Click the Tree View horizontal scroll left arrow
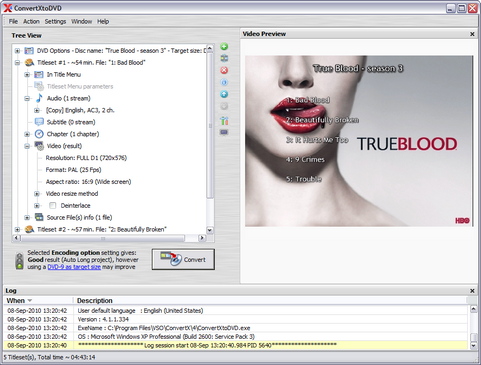 click(x=16, y=238)
